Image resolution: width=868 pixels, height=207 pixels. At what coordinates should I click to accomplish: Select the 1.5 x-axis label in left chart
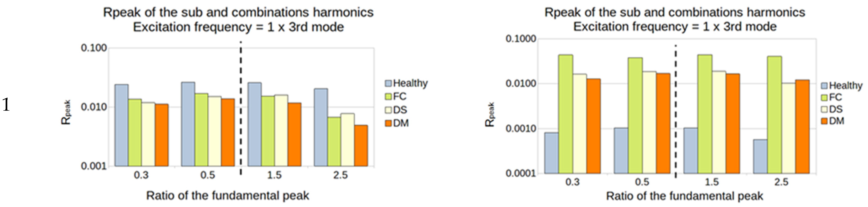click(274, 175)
